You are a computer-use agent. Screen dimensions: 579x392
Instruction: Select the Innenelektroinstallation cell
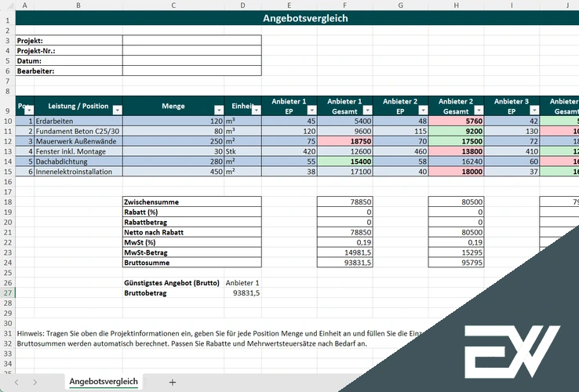[78, 172]
